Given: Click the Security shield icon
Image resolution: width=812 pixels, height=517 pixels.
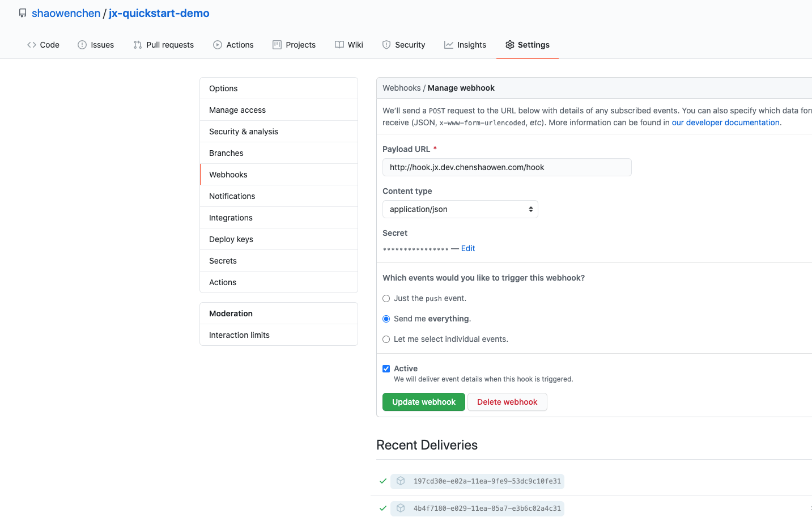Looking at the screenshot, I should click(386, 45).
